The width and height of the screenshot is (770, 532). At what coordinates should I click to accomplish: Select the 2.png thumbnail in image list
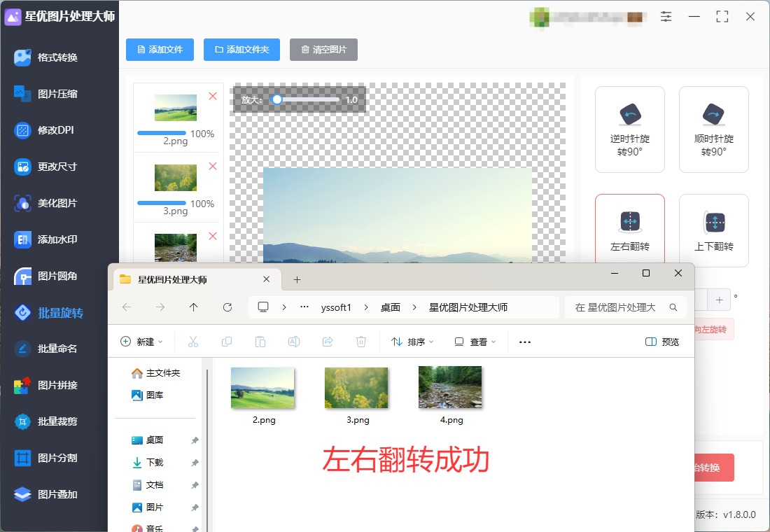[176, 108]
